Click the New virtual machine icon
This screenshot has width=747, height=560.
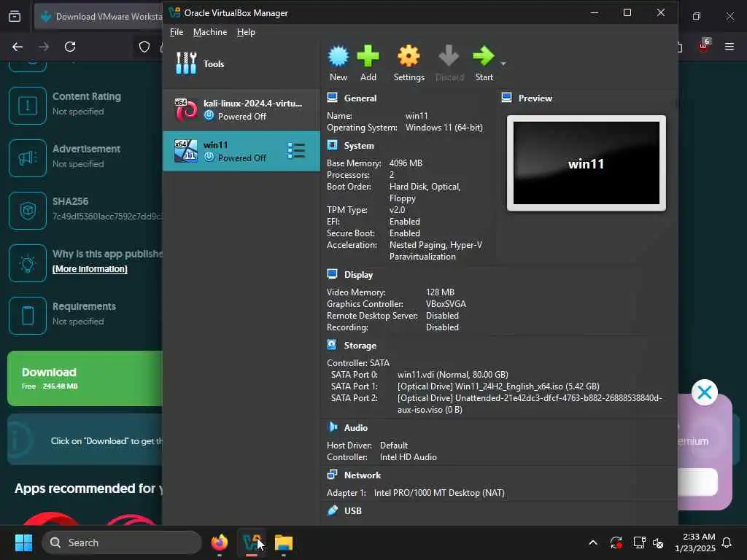pyautogui.click(x=338, y=56)
